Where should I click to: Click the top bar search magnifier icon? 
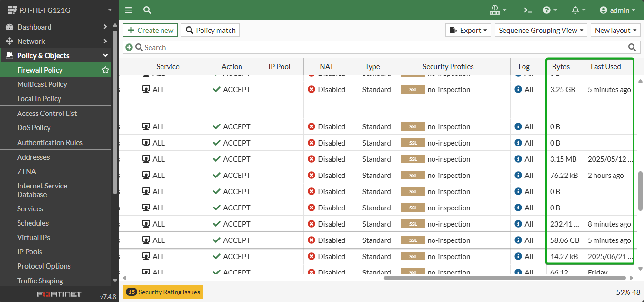point(147,10)
